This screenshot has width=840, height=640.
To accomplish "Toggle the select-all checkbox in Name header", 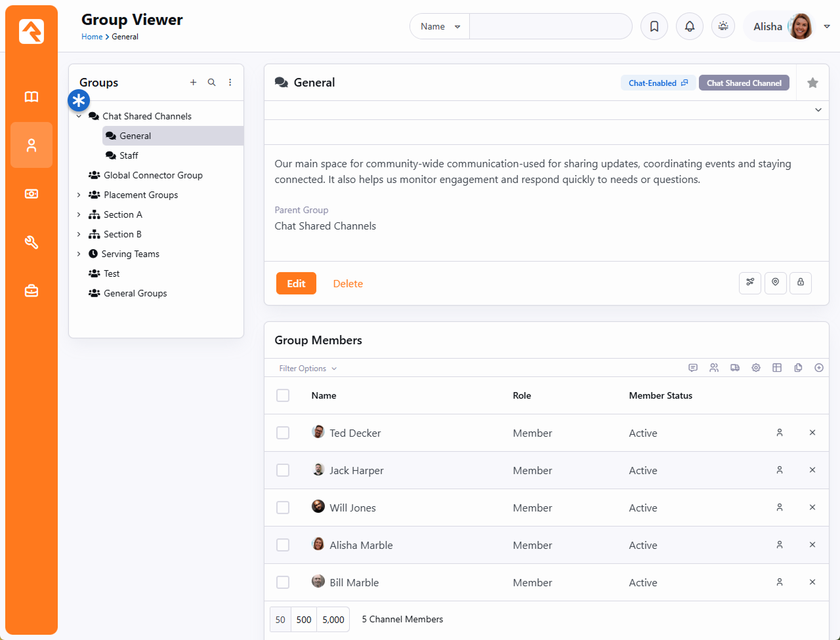I will click(283, 395).
